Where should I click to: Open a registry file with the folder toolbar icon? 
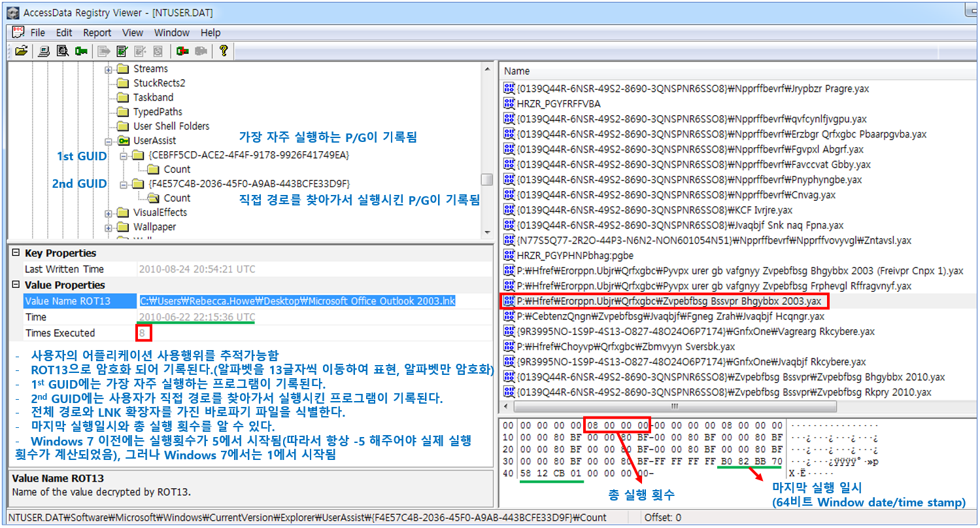click(22, 50)
